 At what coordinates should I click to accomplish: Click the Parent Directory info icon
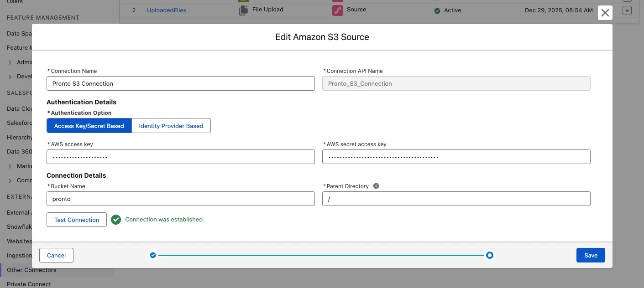coord(376,186)
